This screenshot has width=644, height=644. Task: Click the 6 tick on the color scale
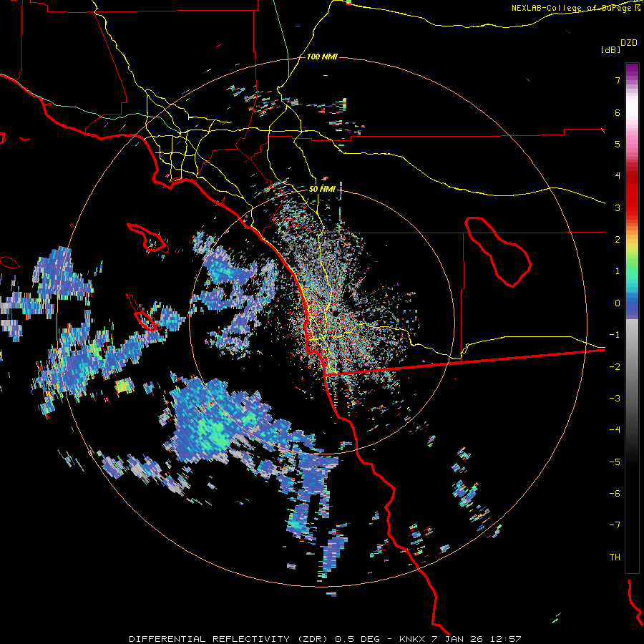pos(618,112)
